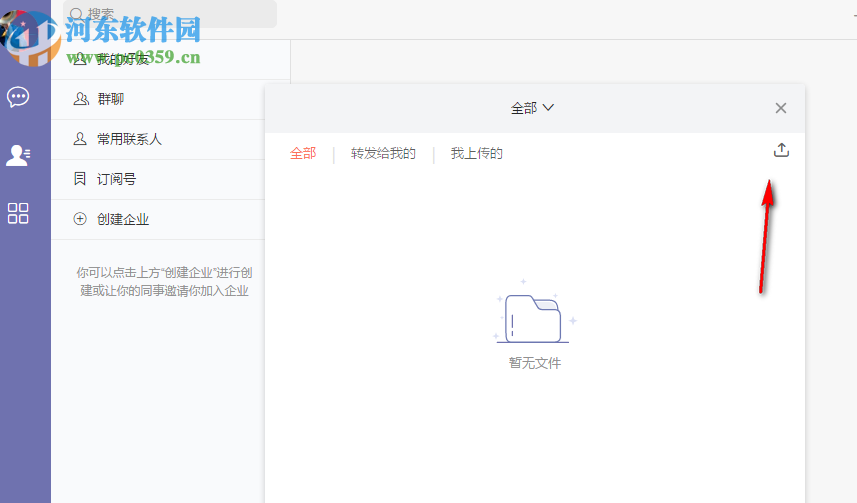This screenshot has height=503, width=857.
Task: Click 创建企业 entry
Action: (158, 219)
